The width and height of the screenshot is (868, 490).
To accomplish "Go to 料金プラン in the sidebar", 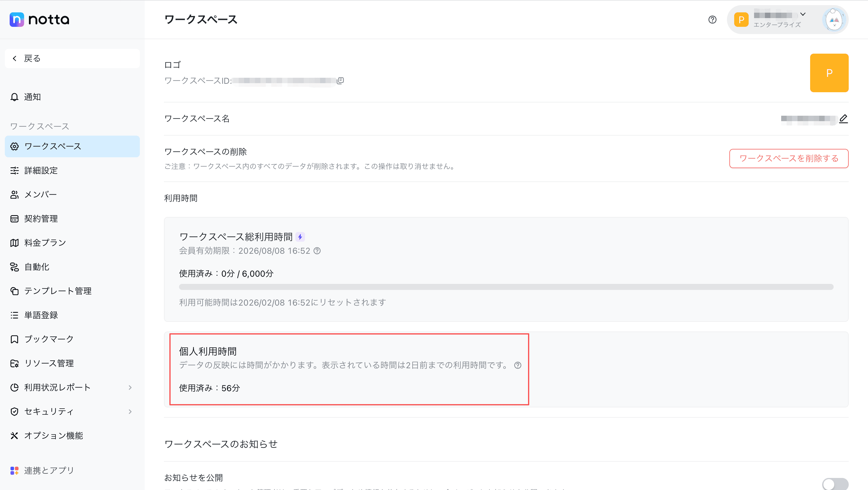I will pyautogui.click(x=45, y=243).
